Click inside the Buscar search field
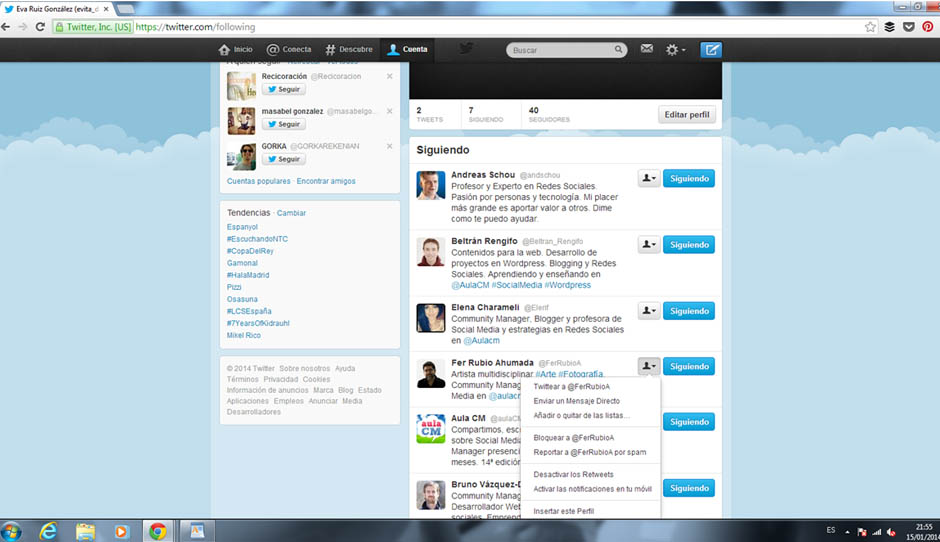Viewport: 940px width, 542px height. [558, 49]
